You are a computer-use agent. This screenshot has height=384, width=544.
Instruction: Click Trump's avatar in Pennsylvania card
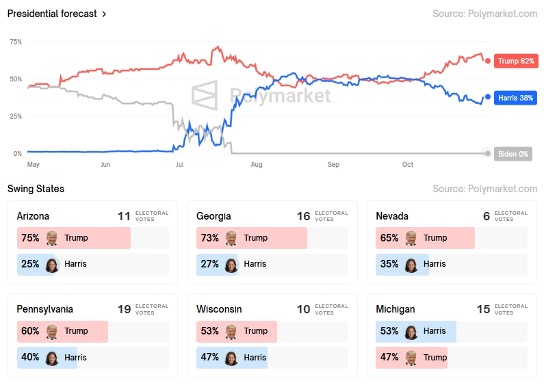[x=52, y=332]
